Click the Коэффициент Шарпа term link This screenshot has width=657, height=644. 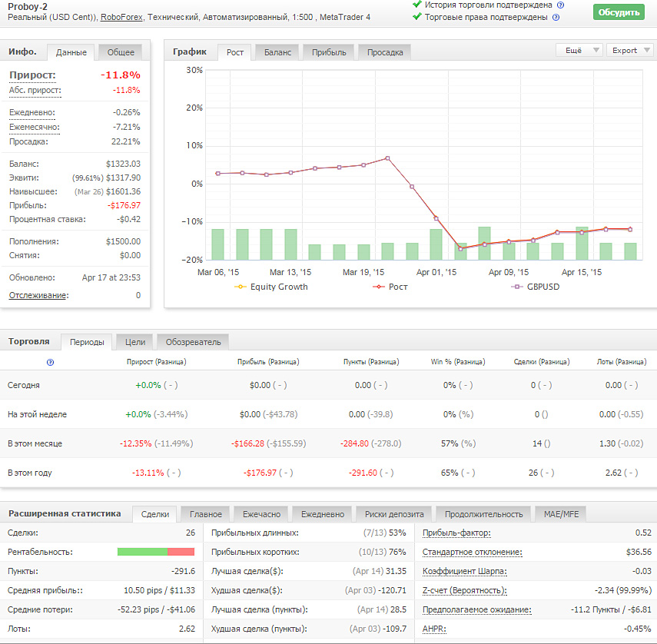click(x=464, y=571)
